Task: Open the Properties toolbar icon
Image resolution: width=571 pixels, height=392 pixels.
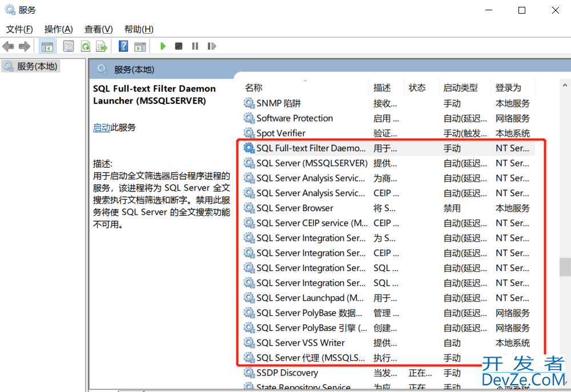Action: (69, 46)
